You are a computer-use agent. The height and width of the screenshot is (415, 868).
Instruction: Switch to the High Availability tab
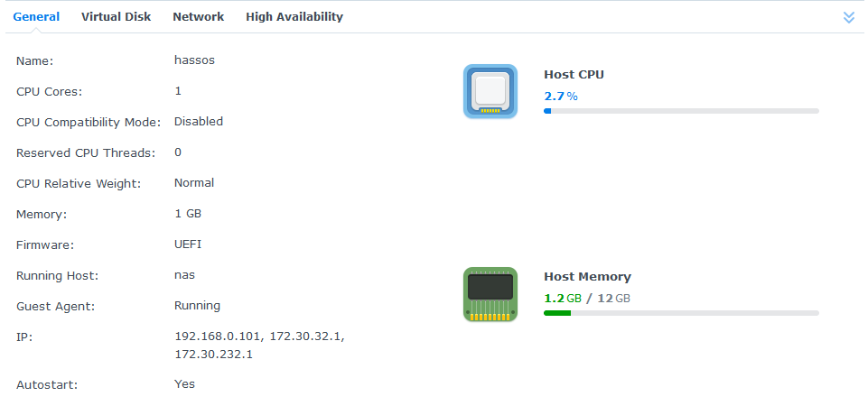(294, 16)
